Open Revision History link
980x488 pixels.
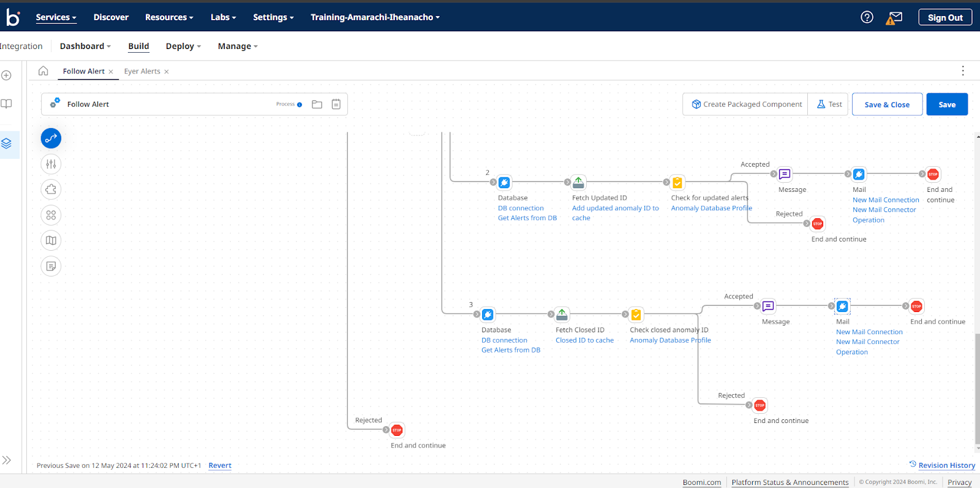946,465
